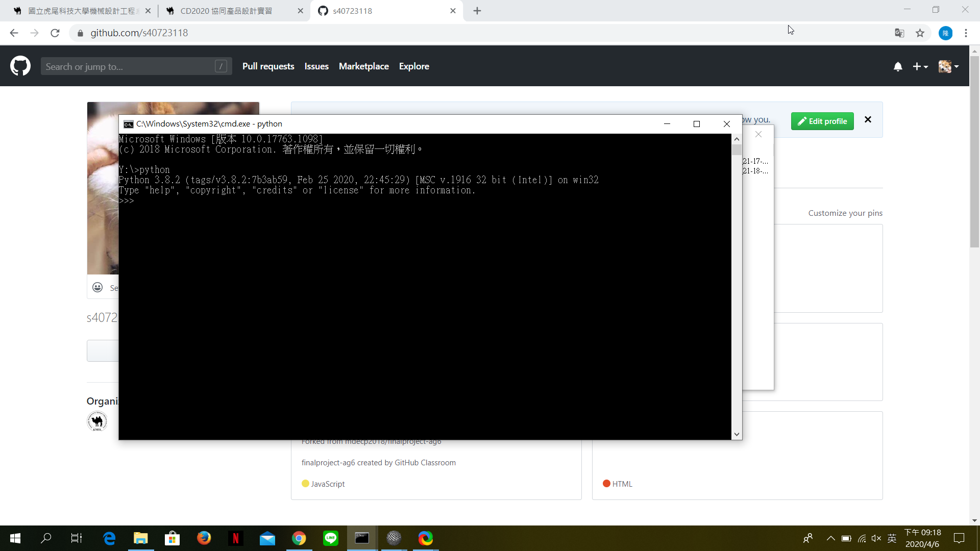Click the Edit profile button
This screenshot has height=551, width=980.
point(822,121)
